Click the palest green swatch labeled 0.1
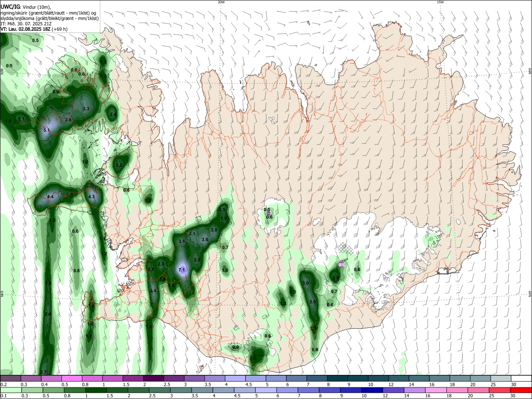The height and width of the screenshot is (399, 532). (11, 390)
